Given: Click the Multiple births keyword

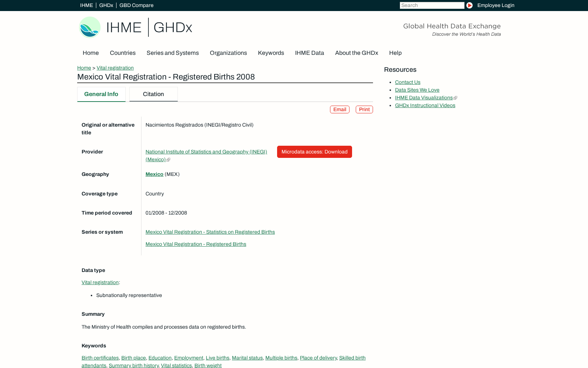Looking at the screenshot, I should click(281, 358).
